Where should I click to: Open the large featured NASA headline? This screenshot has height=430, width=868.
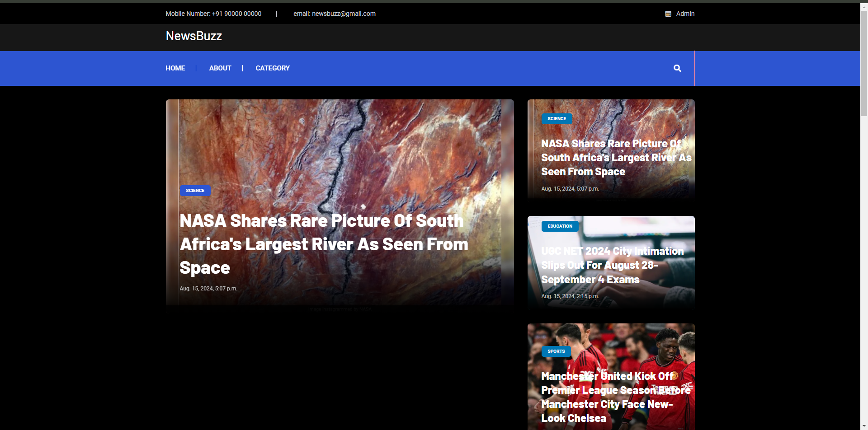click(323, 244)
